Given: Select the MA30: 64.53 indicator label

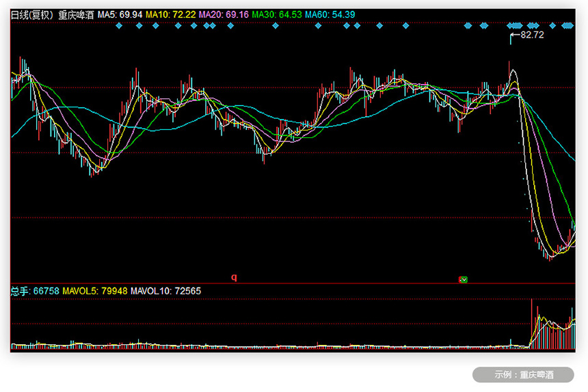Looking at the screenshot, I should [277, 14].
